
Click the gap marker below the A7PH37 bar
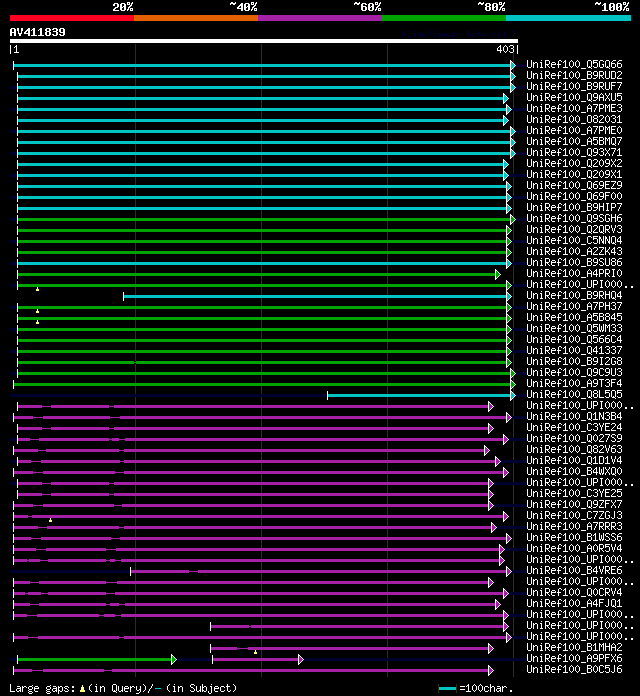(38, 311)
